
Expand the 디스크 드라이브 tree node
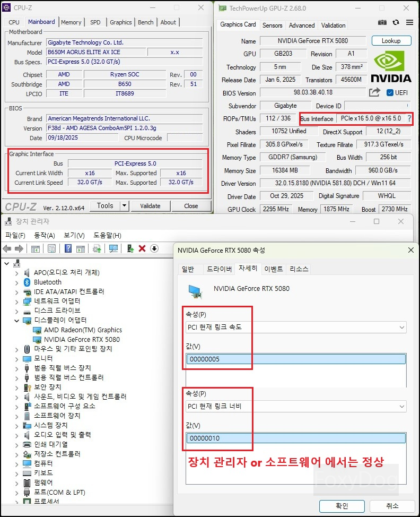click(x=16, y=311)
